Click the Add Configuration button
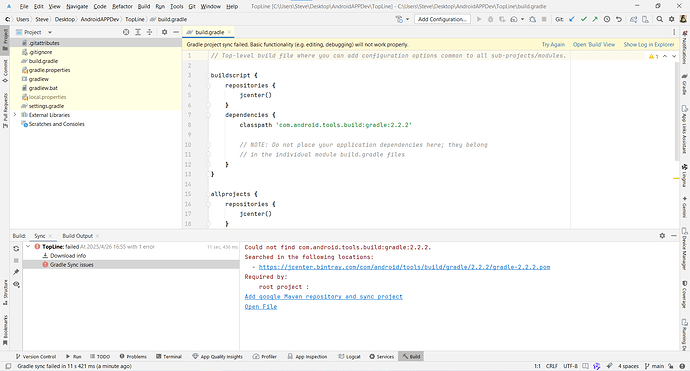 (442, 19)
